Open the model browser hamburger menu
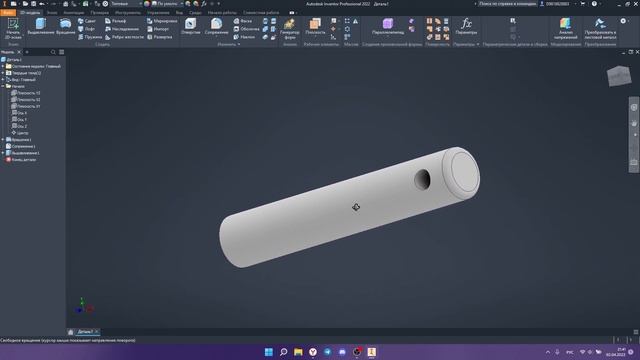Viewport: 640px width, 360px height. coord(62,52)
